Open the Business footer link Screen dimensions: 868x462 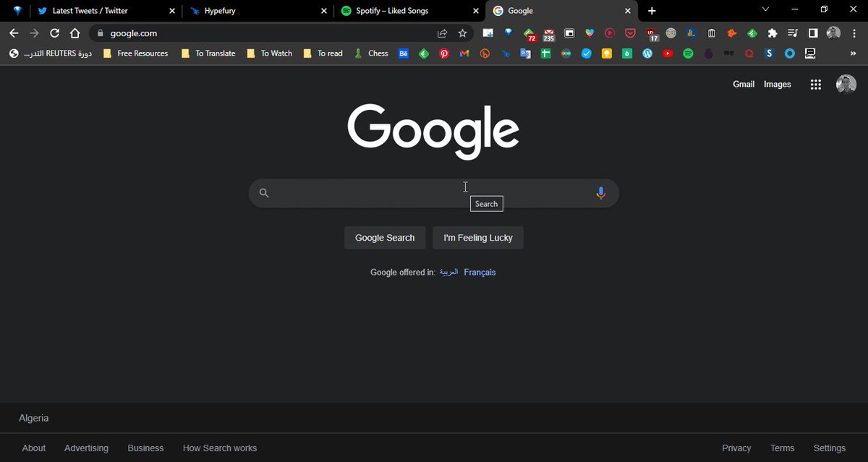pos(145,448)
